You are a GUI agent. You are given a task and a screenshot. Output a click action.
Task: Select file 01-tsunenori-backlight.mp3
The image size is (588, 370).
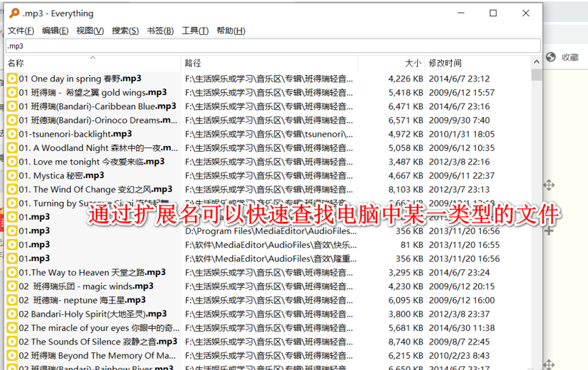75,134
